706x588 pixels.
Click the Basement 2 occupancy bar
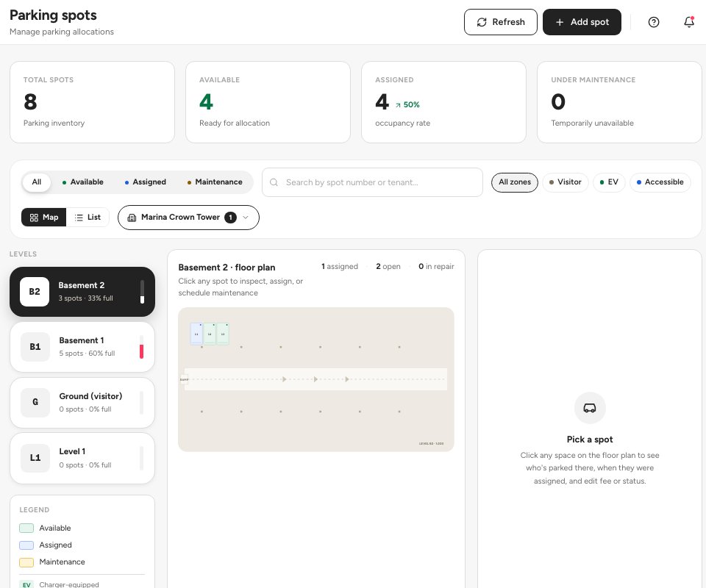pos(142,292)
